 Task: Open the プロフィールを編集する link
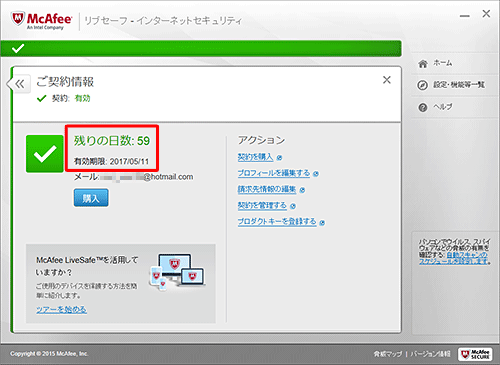pos(274,173)
